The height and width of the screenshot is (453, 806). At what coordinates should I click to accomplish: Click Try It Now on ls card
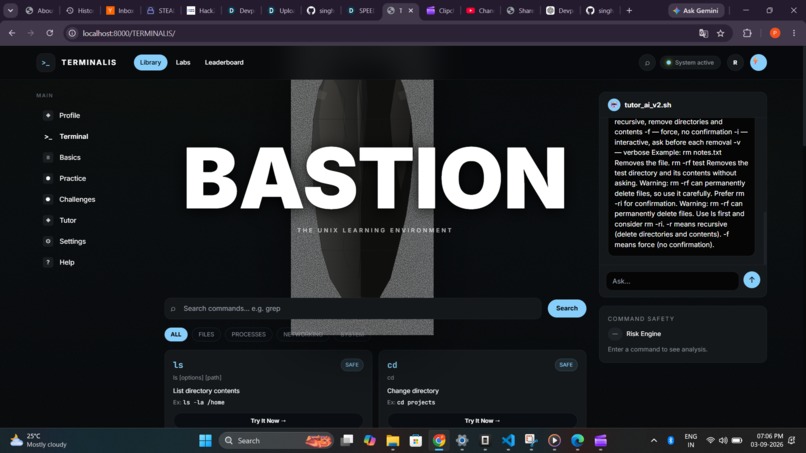(268, 421)
